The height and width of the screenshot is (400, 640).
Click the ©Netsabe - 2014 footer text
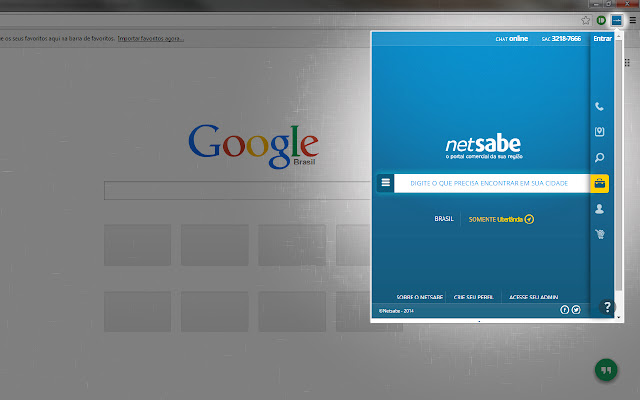396,311
